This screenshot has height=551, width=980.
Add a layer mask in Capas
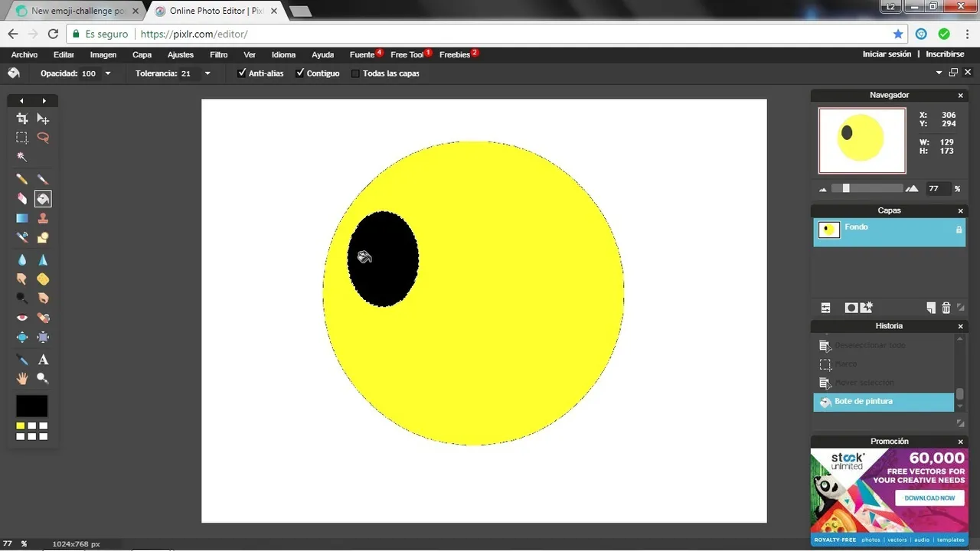click(x=851, y=308)
